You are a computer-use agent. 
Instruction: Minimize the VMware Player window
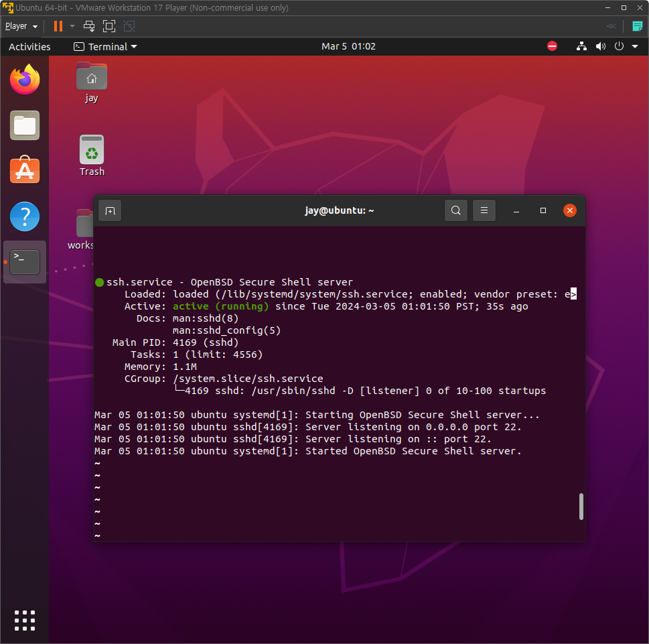click(607, 8)
